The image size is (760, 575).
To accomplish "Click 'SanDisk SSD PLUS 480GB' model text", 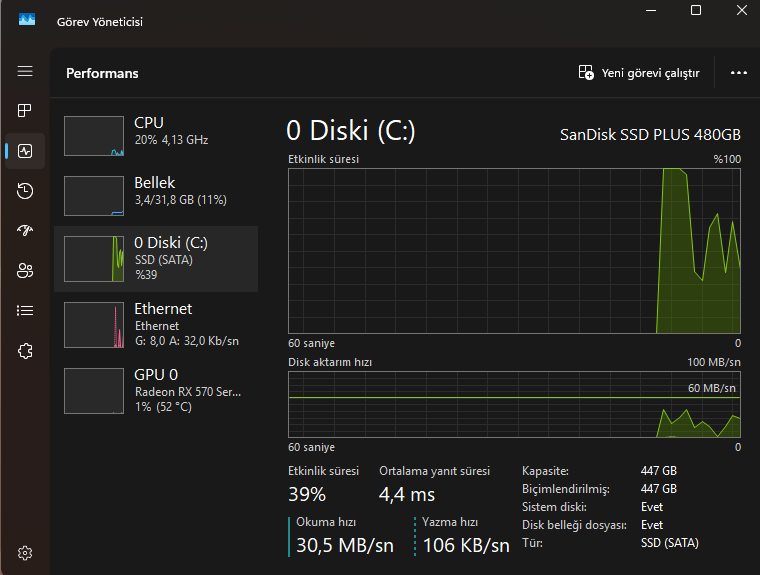I will pyautogui.click(x=650, y=134).
